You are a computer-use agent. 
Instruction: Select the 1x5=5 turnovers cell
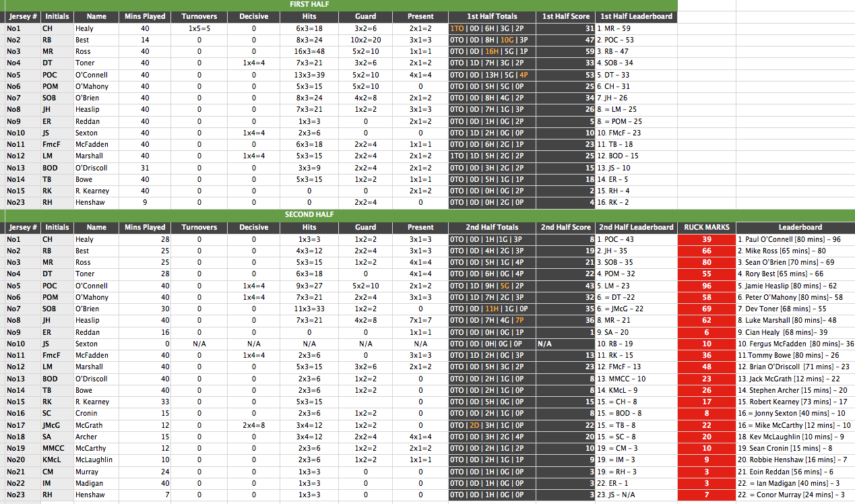coord(199,28)
